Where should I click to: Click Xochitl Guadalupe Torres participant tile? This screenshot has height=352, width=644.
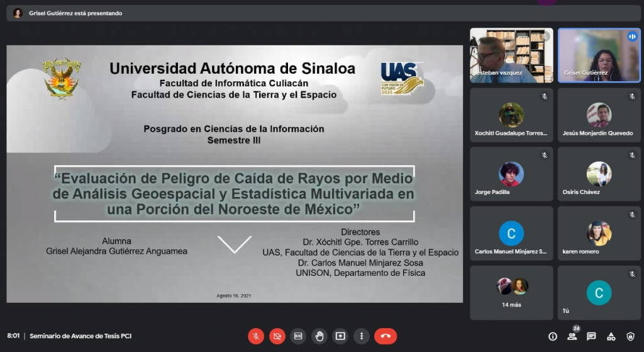[511, 115]
